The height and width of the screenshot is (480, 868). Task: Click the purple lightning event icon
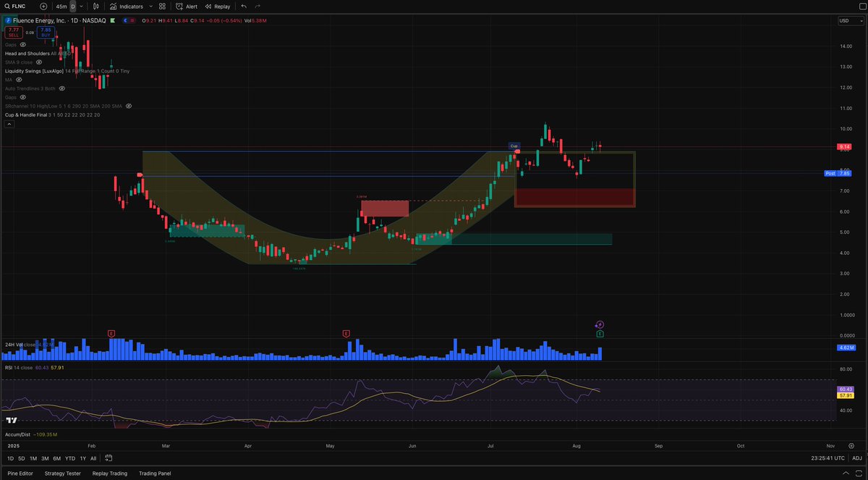600,325
